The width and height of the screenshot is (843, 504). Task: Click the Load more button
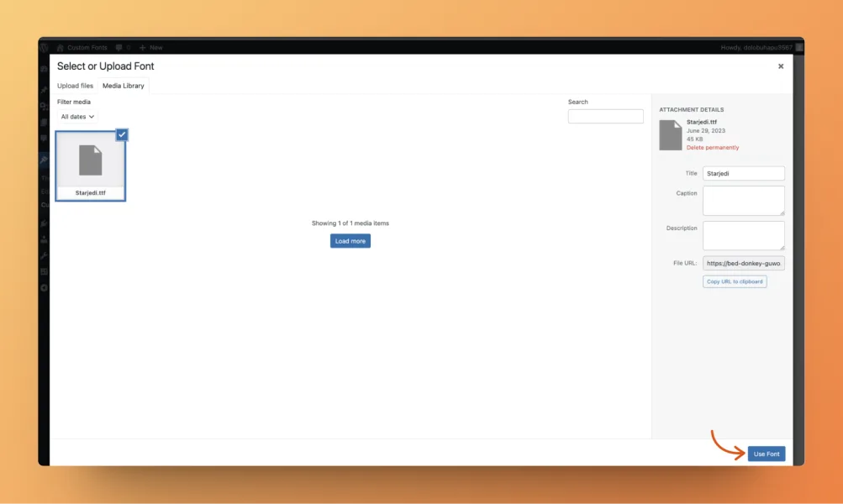coord(350,241)
